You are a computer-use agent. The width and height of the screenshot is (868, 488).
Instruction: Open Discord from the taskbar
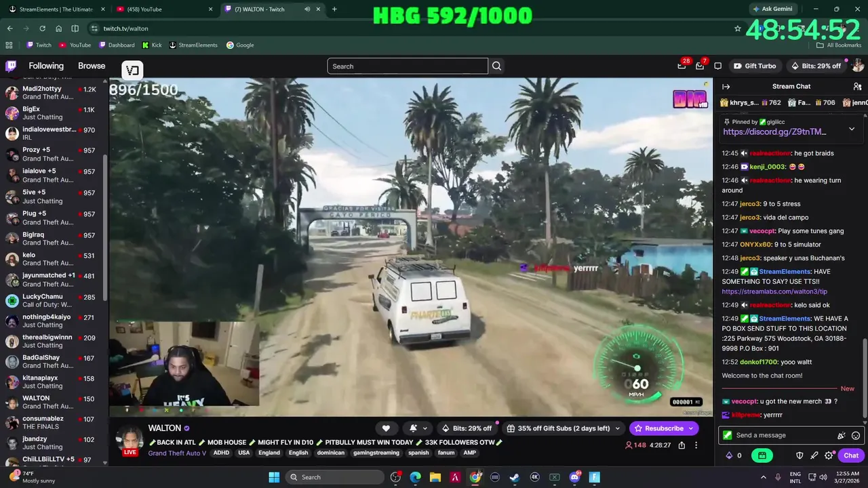coord(575,477)
